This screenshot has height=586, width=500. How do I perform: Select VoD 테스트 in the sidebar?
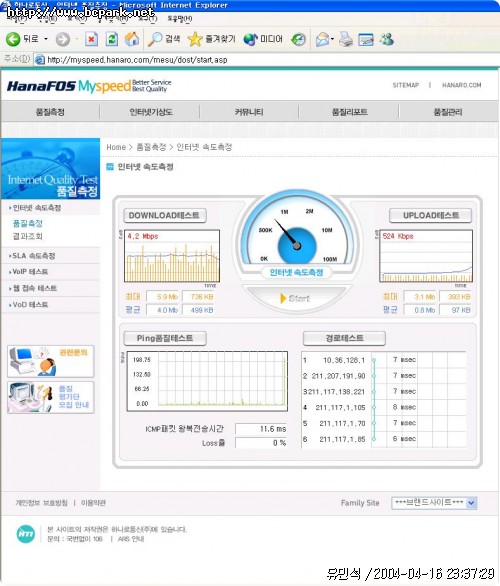30,305
